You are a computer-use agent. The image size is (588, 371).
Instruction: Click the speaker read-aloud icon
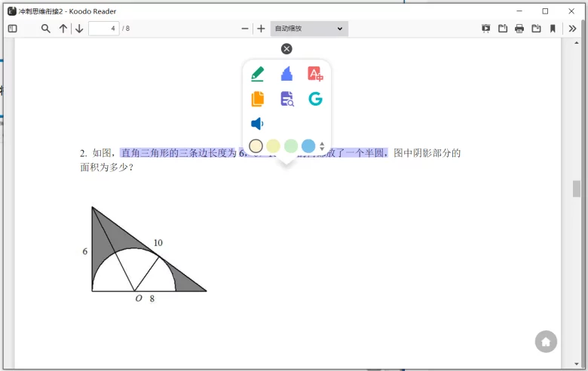pyautogui.click(x=258, y=124)
